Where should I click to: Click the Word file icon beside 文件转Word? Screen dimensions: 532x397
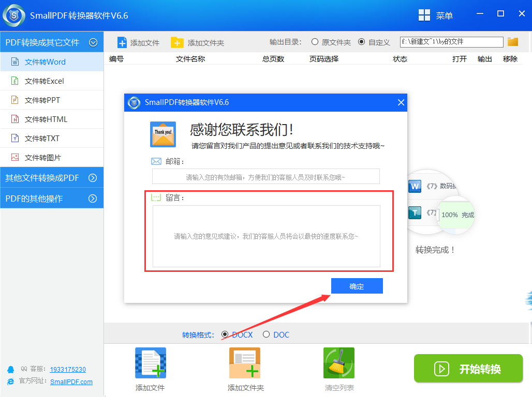click(15, 62)
